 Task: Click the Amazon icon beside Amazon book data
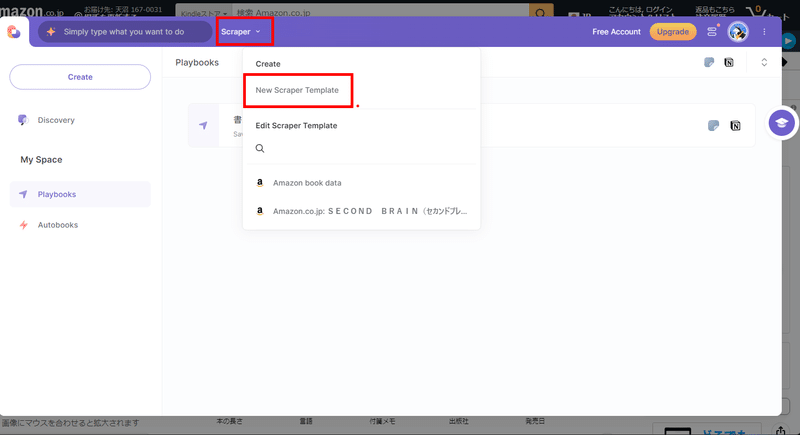pyautogui.click(x=260, y=183)
